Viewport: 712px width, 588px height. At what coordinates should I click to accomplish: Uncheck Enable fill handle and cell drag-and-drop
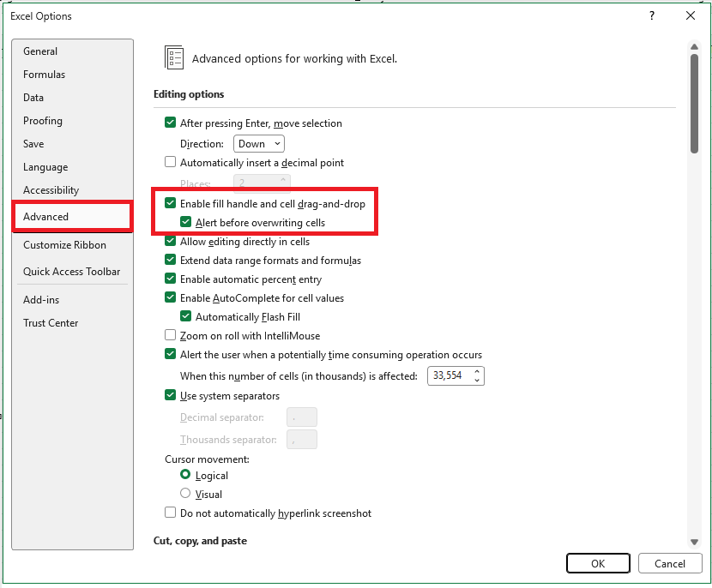pos(171,203)
